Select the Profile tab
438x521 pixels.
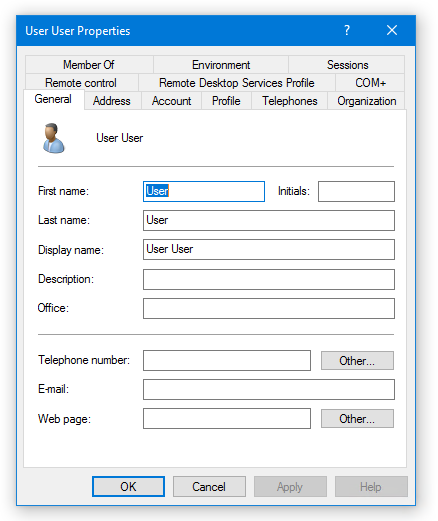pyautogui.click(x=226, y=101)
